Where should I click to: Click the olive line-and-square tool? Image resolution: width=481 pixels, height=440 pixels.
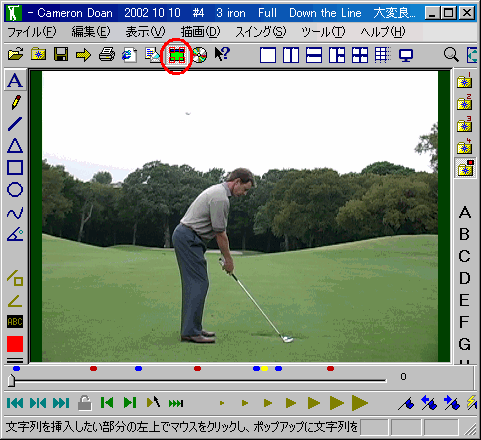point(15,278)
